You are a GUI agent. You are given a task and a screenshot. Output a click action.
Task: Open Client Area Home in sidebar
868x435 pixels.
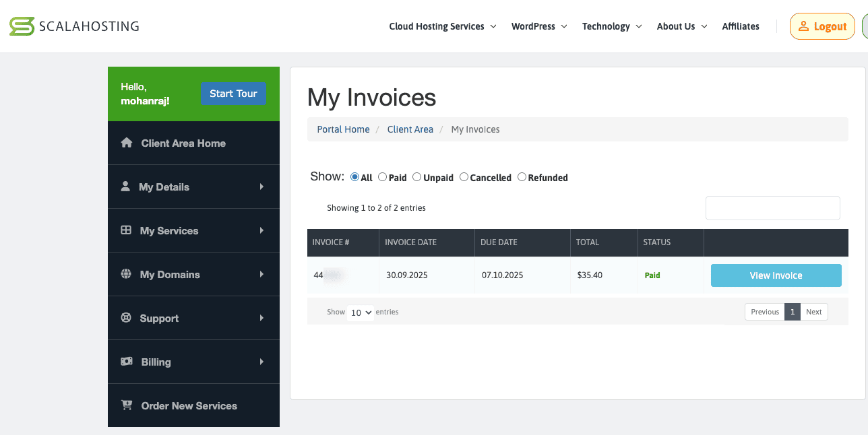click(x=193, y=143)
